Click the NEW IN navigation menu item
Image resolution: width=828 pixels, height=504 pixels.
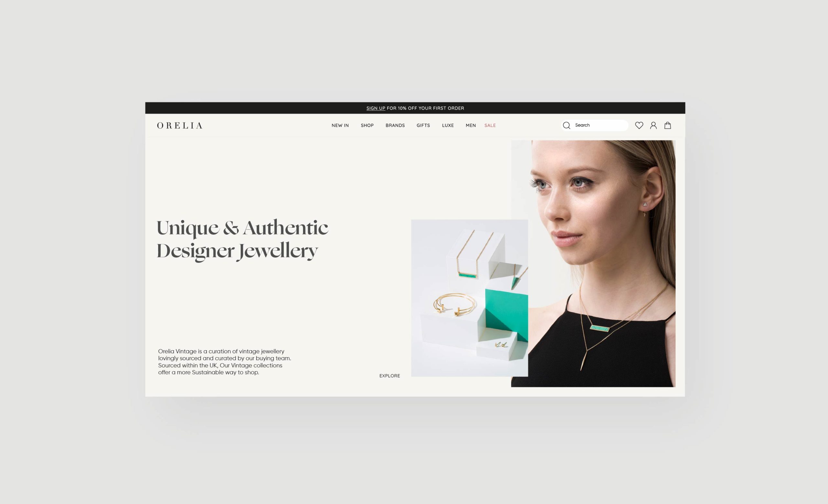click(340, 126)
